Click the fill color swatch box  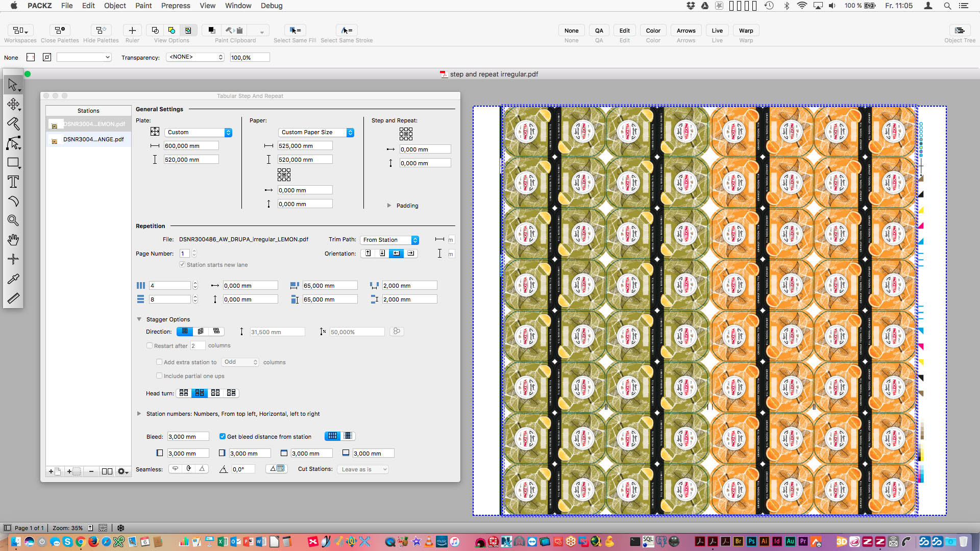tap(31, 57)
